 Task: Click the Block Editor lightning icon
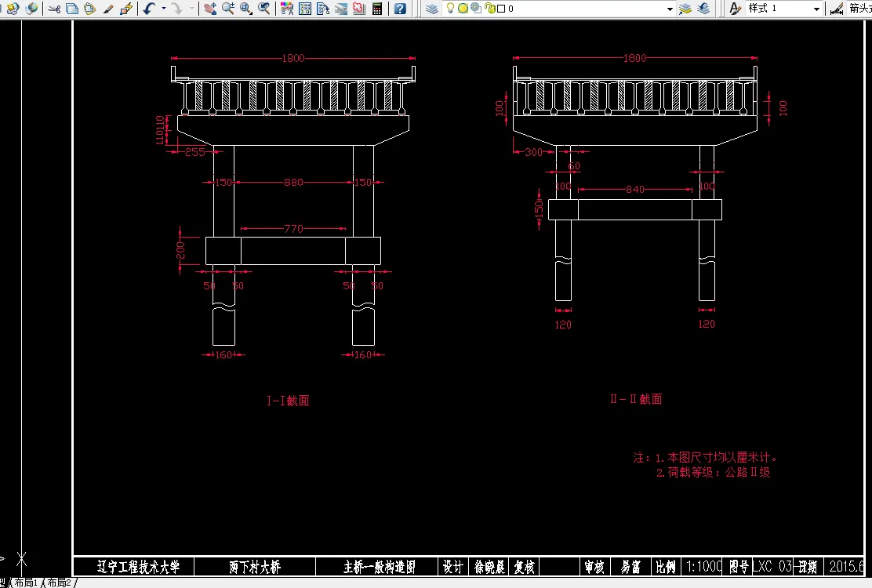pyautogui.click(x=126, y=9)
